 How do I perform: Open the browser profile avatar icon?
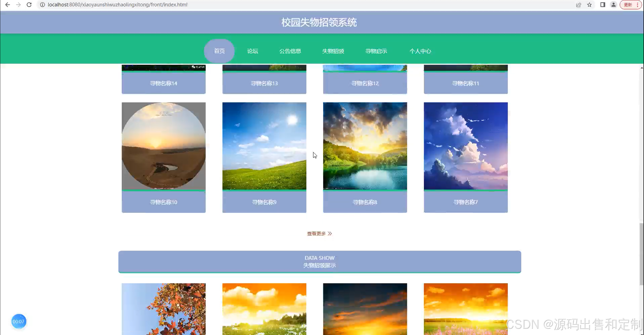(x=613, y=5)
